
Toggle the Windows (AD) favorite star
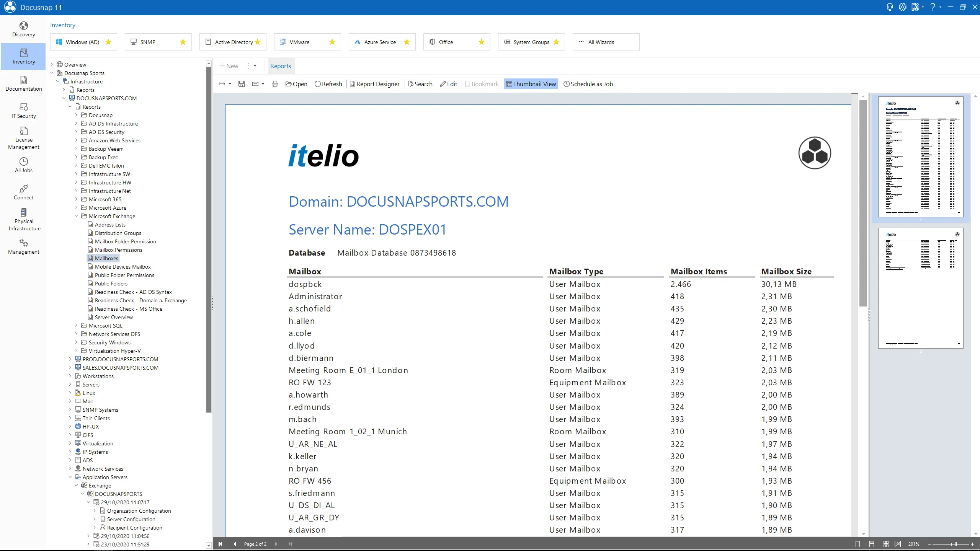point(108,42)
